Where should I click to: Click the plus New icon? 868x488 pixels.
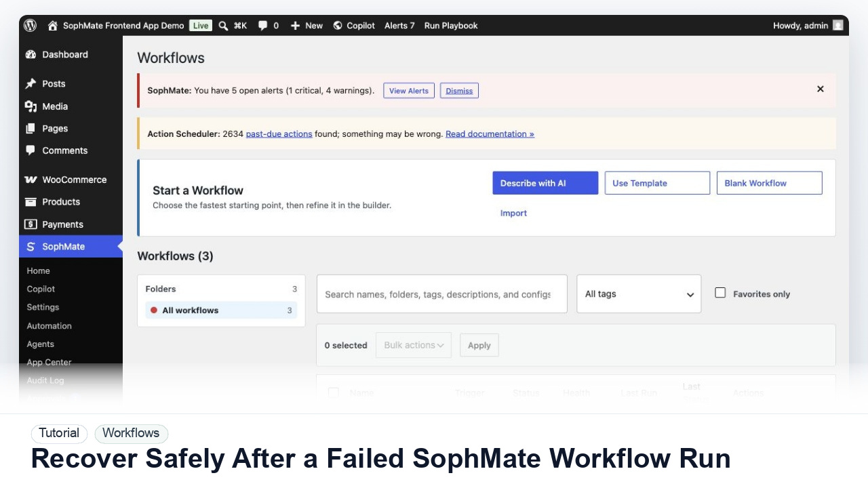point(295,26)
